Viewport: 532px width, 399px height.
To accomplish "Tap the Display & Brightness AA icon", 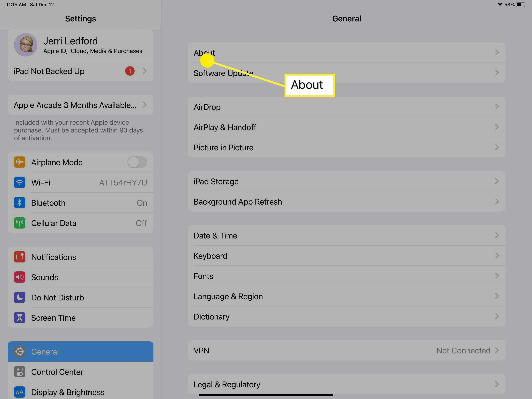I will point(19,392).
